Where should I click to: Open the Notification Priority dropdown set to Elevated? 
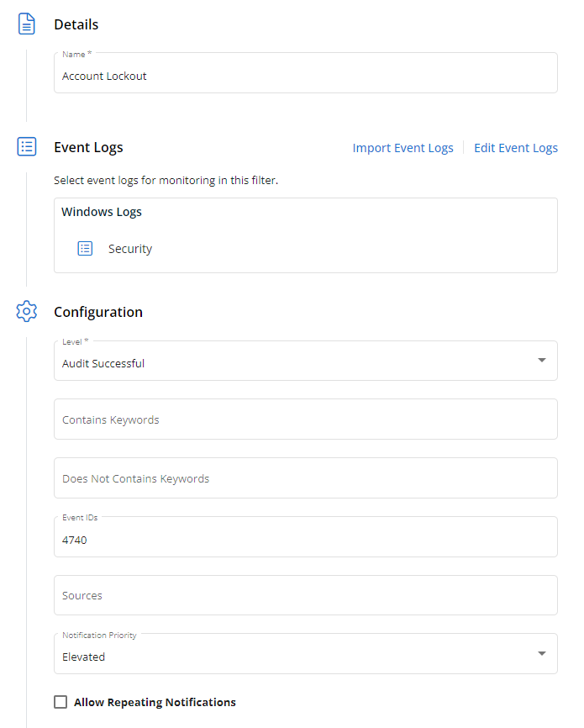tap(294, 655)
